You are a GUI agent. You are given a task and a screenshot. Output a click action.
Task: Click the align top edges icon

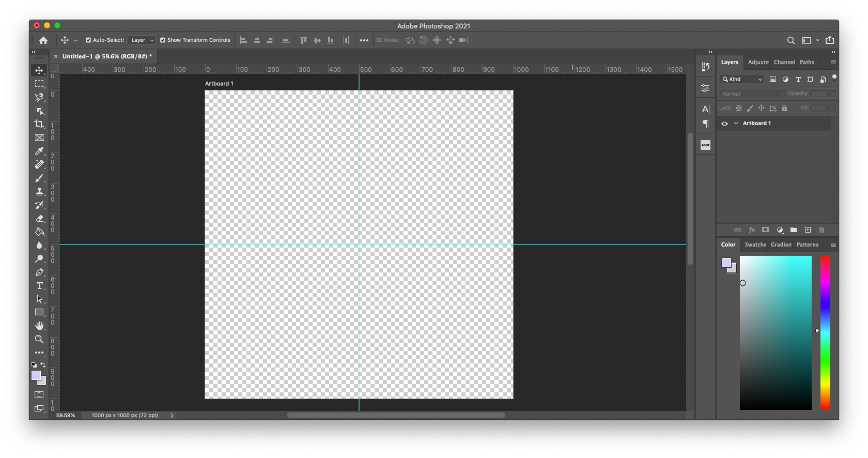pyautogui.click(x=304, y=40)
